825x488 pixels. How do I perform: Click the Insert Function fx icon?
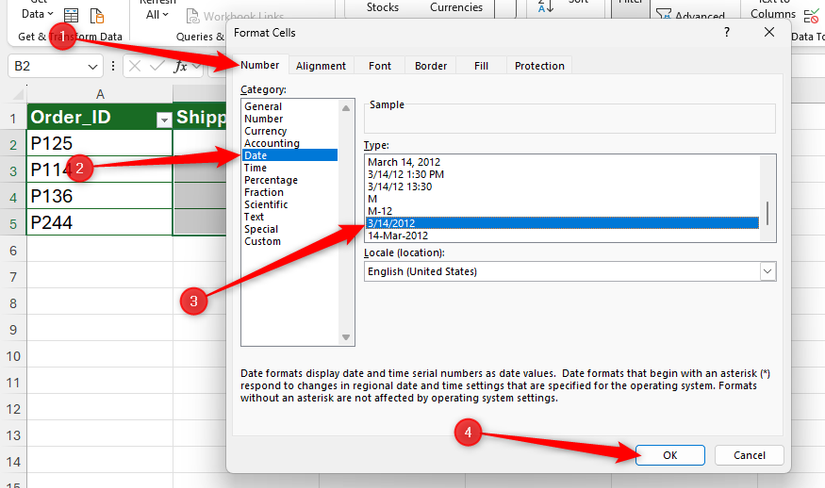(x=180, y=66)
